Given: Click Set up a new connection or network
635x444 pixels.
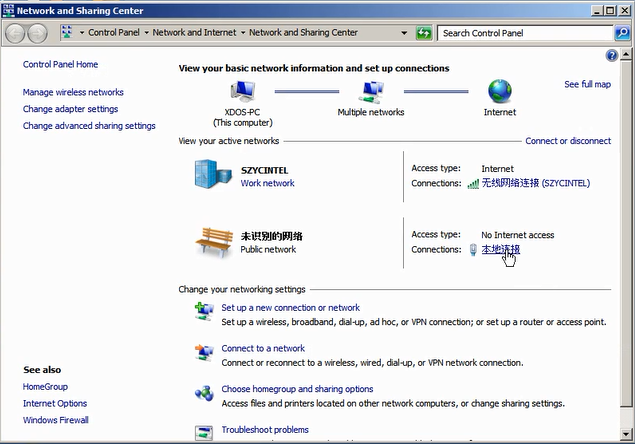Looking at the screenshot, I should tap(290, 308).
